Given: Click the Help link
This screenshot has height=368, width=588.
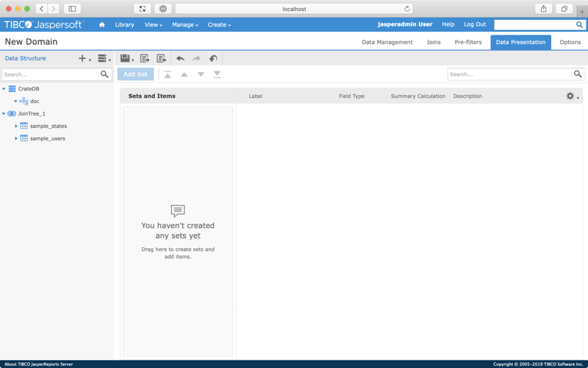Looking at the screenshot, I should click(x=448, y=24).
